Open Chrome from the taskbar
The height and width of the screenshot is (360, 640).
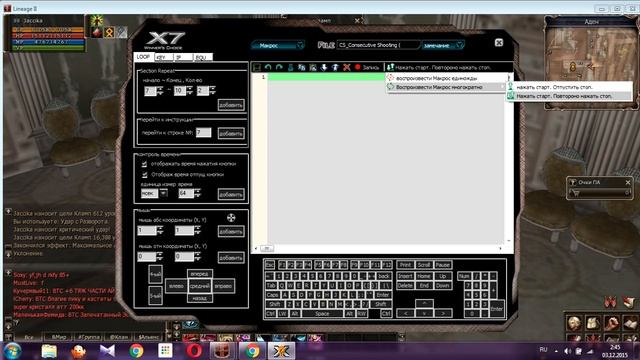[136, 351]
